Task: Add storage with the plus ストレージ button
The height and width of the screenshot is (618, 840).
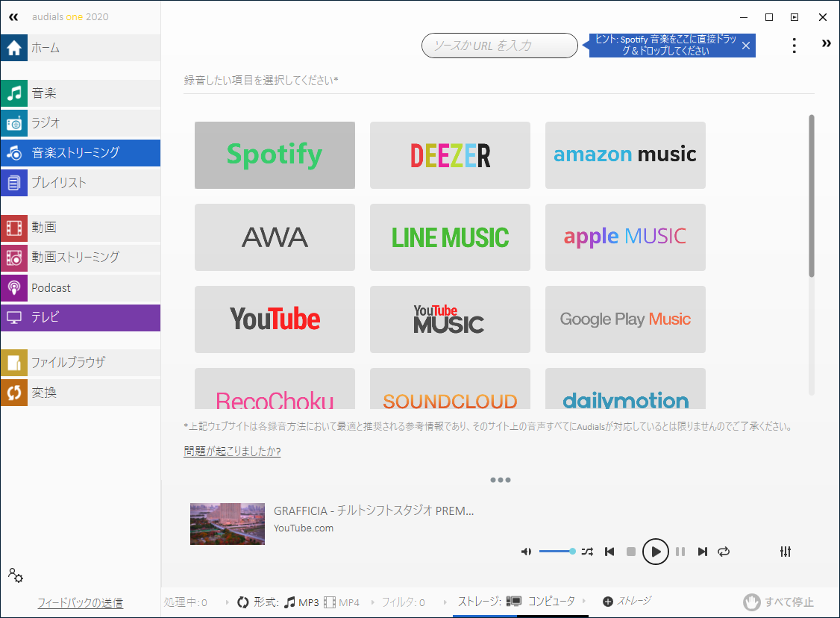Action: click(627, 602)
